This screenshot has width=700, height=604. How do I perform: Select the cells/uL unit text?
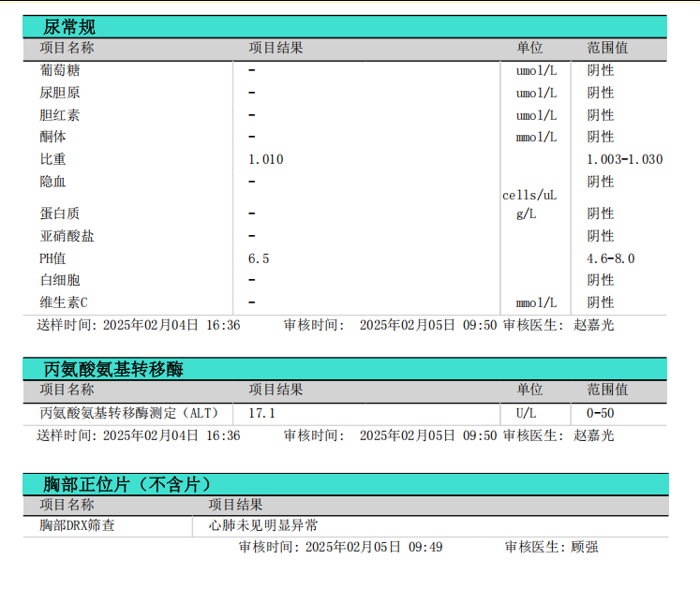(529, 196)
